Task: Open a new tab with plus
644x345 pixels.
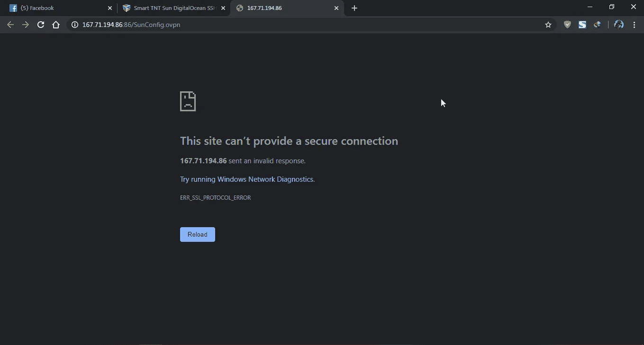Action: [x=354, y=8]
